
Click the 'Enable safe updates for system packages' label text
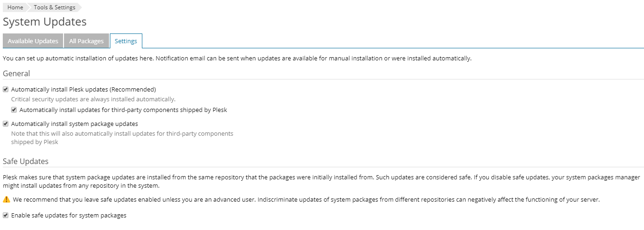(69, 216)
